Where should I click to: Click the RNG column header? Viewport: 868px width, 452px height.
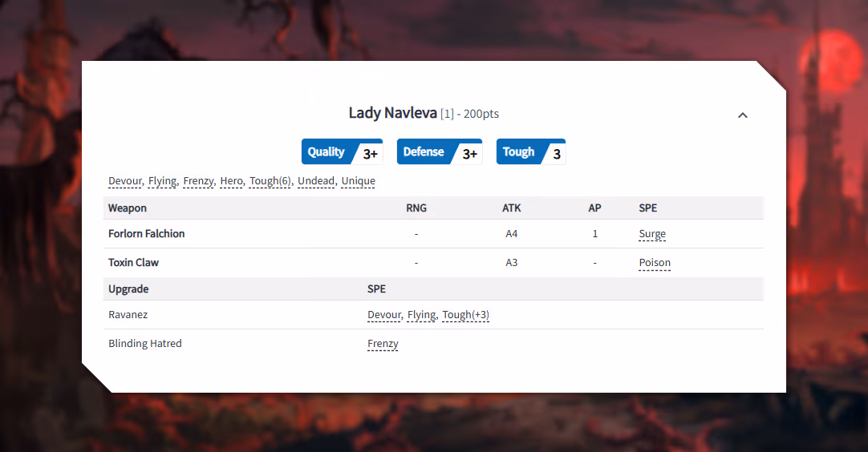416,208
